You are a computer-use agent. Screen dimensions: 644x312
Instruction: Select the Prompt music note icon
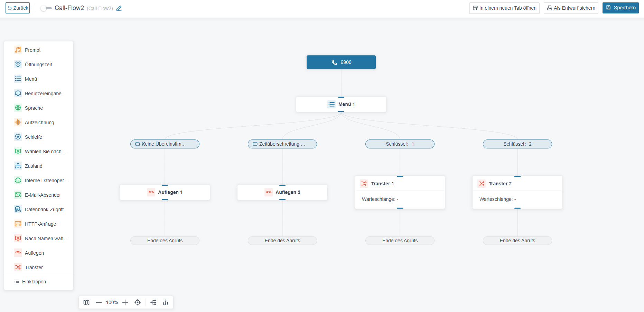(x=18, y=50)
